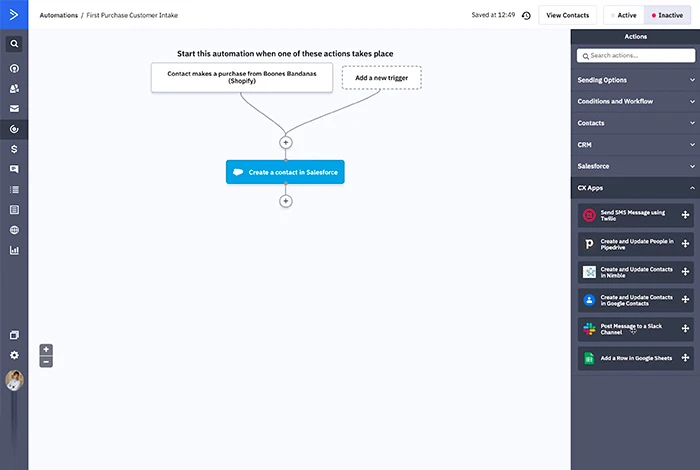The height and width of the screenshot is (470, 700).
Task: Open the Lists icon in sidebar
Action: pyautogui.click(x=14, y=189)
